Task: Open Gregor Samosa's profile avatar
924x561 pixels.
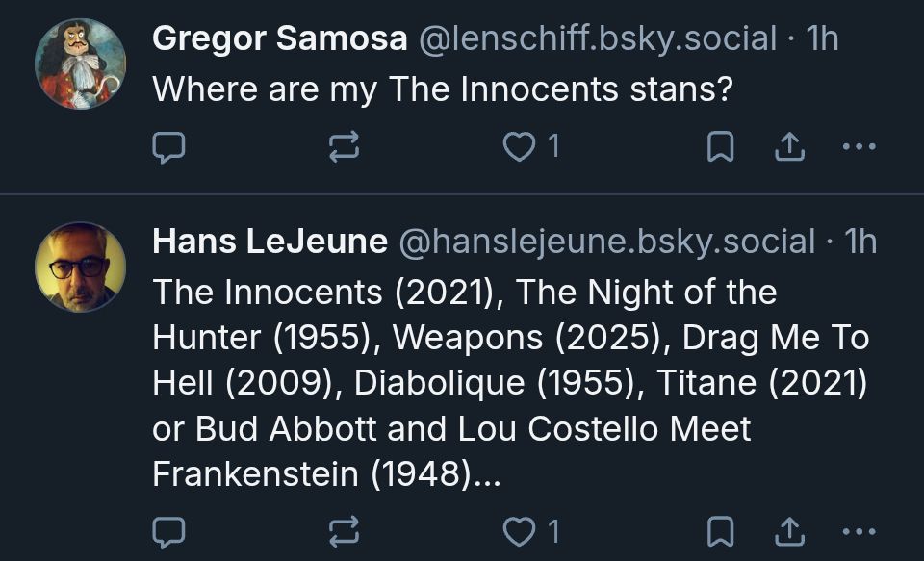Action: (x=80, y=64)
